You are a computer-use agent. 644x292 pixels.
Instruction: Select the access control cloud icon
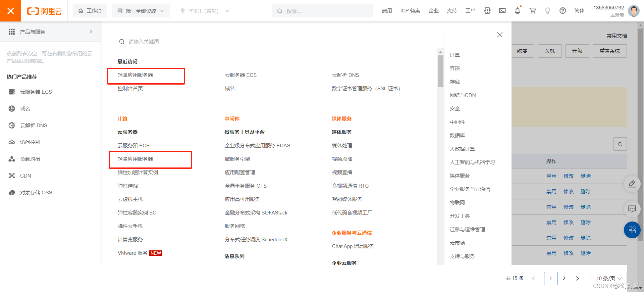pyautogui.click(x=12, y=142)
